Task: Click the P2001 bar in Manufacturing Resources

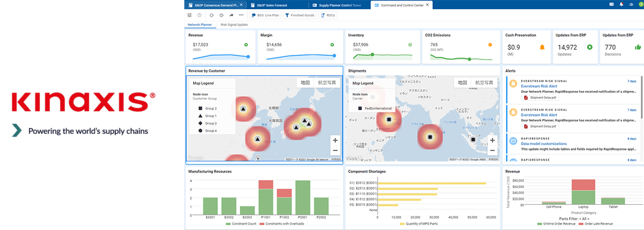Action: point(303,197)
